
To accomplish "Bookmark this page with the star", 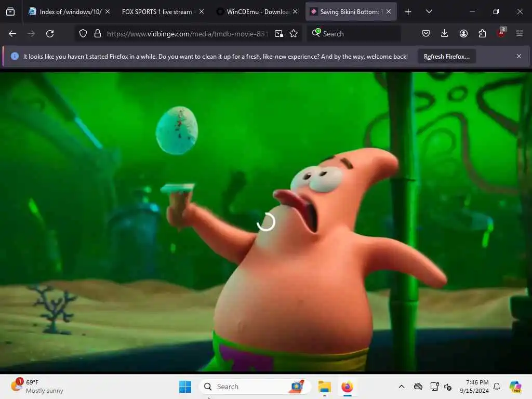I will 294,34.
